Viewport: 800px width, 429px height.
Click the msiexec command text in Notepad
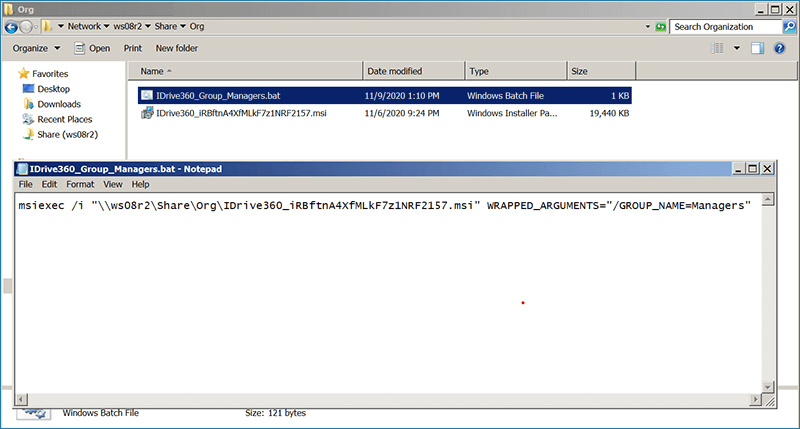click(x=385, y=206)
